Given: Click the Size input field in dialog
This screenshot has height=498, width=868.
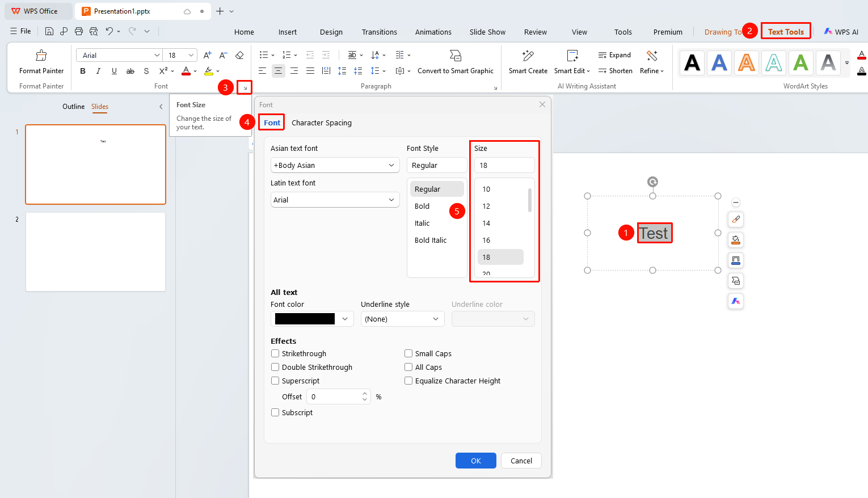Looking at the screenshot, I should click(x=504, y=165).
